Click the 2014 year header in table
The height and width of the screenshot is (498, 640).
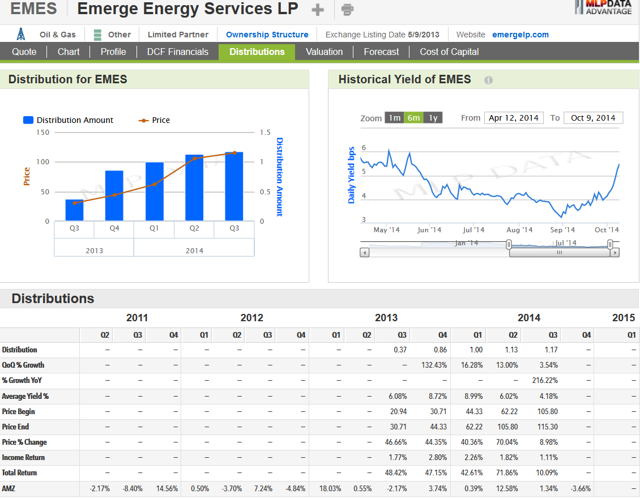529,318
